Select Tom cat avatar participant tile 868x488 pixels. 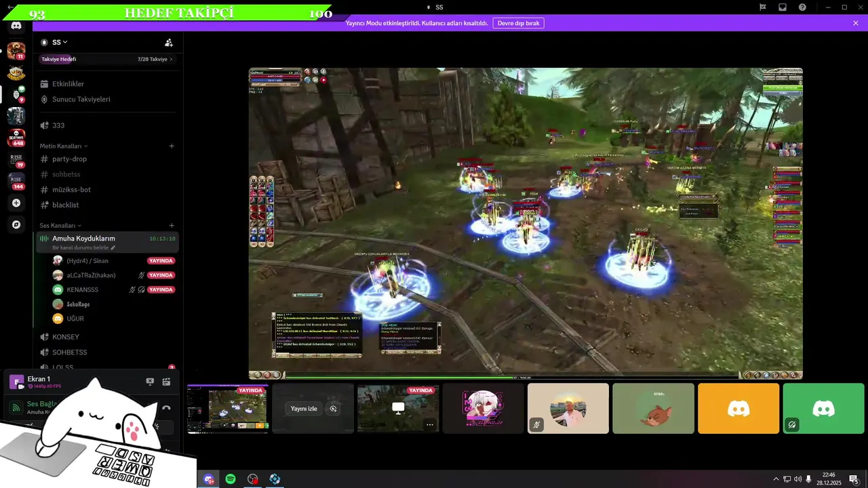coord(653,409)
